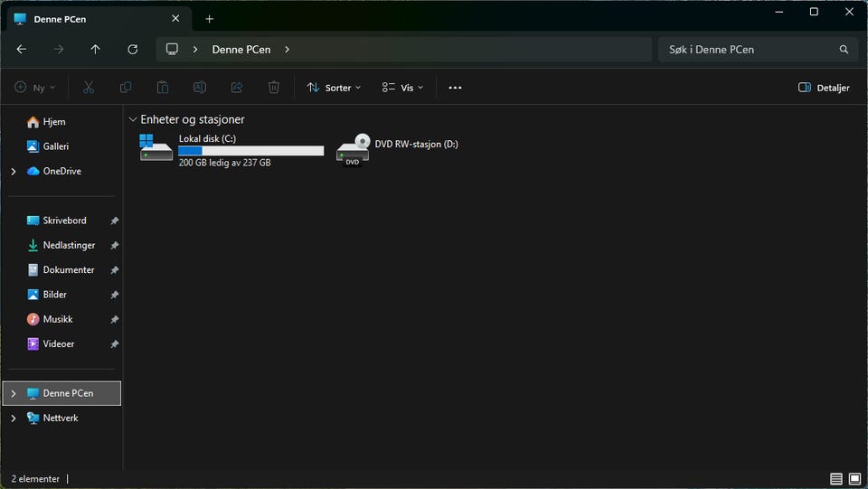Click Denne PCen breadcrumb in the address bar

click(x=241, y=49)
